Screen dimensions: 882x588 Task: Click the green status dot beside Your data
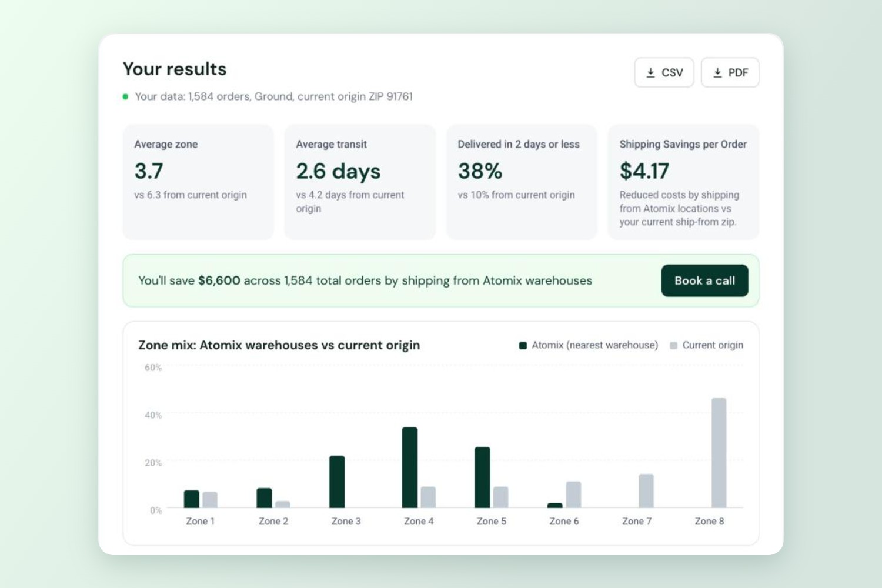tap(125, 96)
